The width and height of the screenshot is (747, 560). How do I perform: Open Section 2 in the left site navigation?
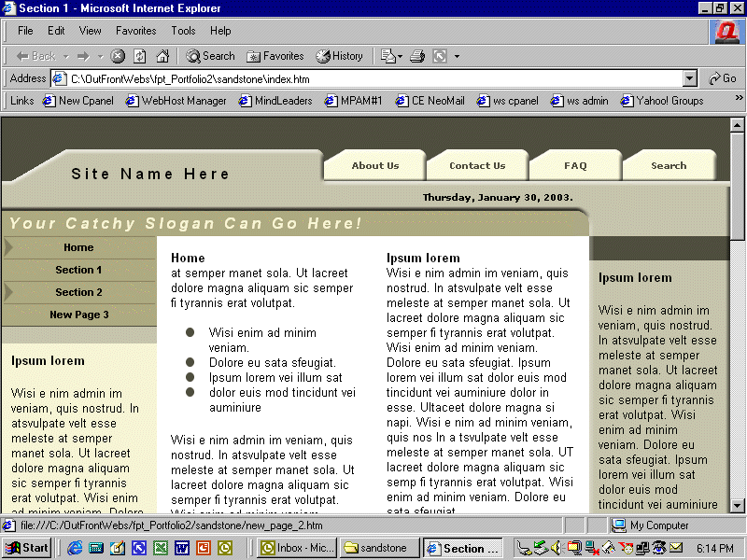click(x=78, y=292)
